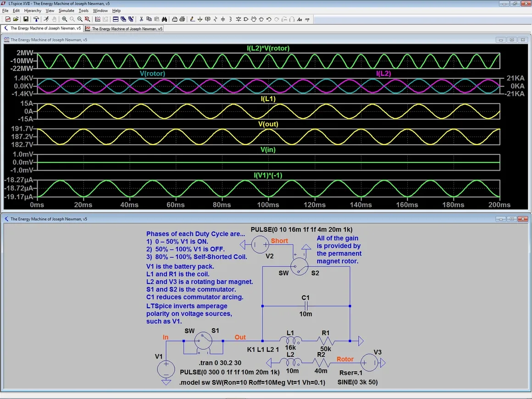Maximize the schematic sub-window
The image size is (532, 399).
[x=512, y=219]
